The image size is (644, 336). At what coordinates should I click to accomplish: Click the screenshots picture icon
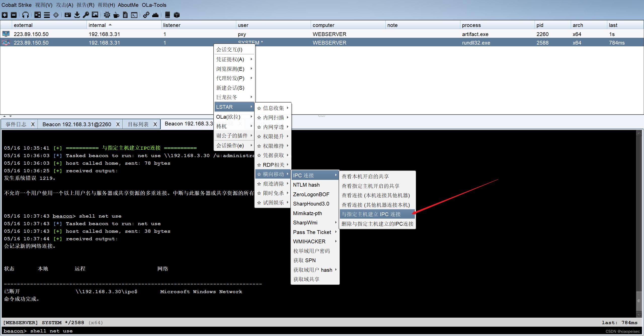pos(95,15)
